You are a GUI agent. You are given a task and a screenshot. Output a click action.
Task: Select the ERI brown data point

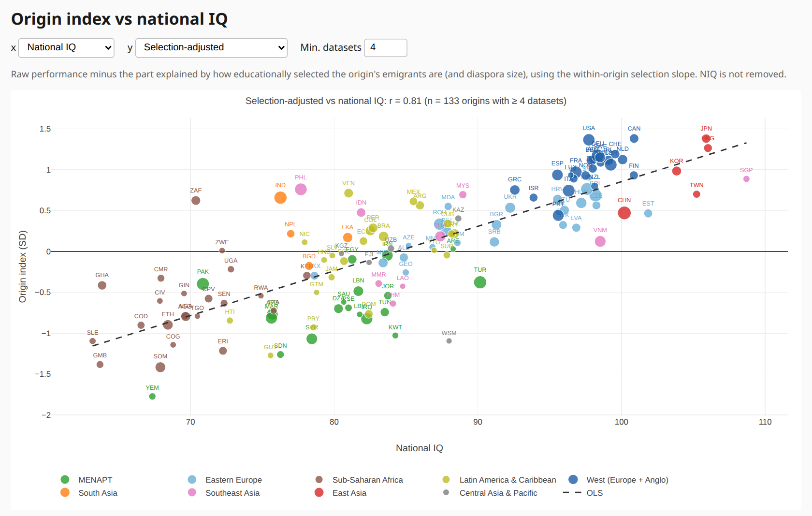pos(223,351)
